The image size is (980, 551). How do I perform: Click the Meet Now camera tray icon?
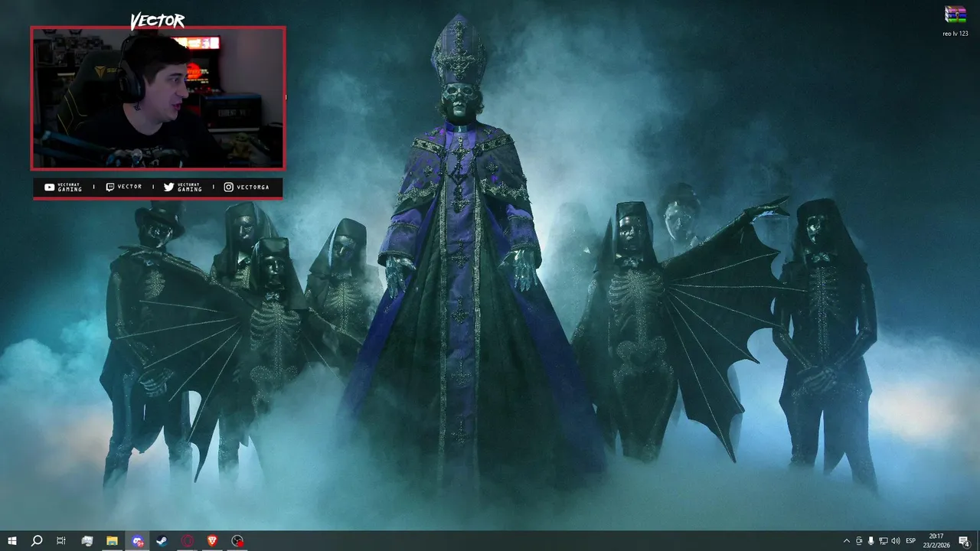(x=858, y=541)
